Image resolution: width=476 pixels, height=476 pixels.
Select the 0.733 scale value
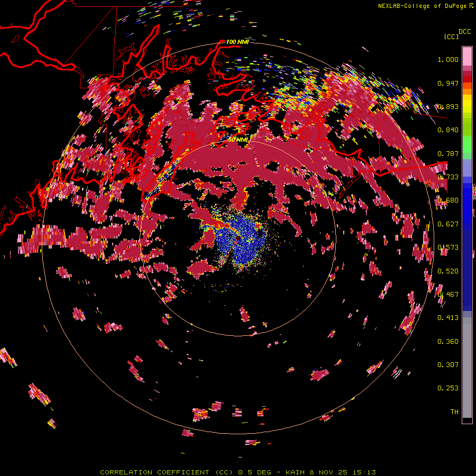(448, 177)
